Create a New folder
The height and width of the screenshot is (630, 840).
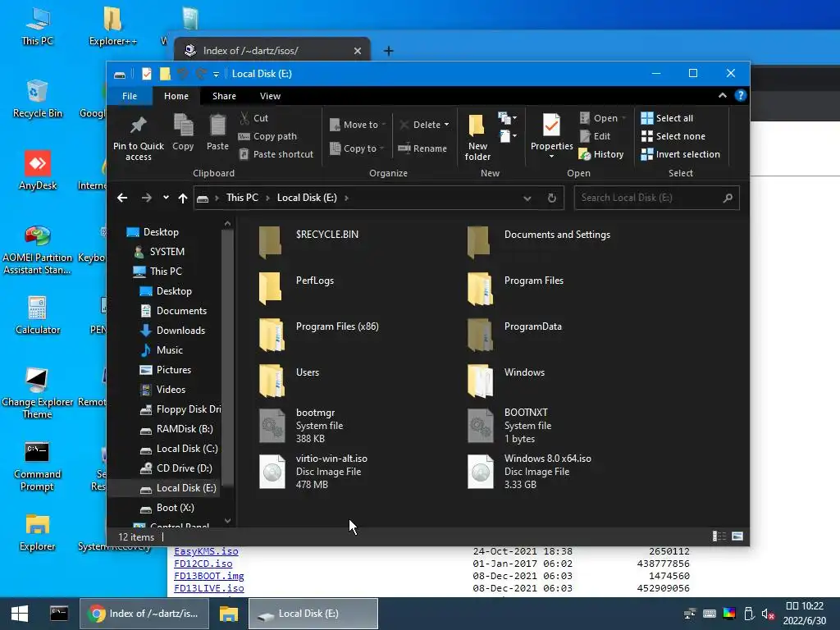pyautogui.click(x=477, y=138)
